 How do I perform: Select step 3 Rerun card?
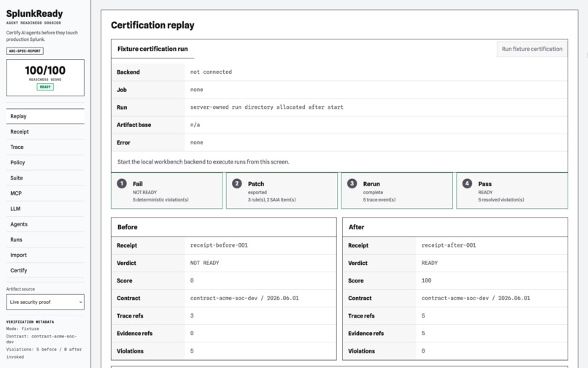tap(397, 191)
